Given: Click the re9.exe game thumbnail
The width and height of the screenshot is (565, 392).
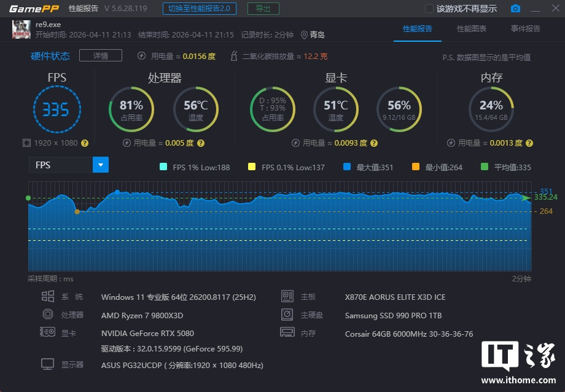Looking at the screenshot, I should (x=21, y=29).
